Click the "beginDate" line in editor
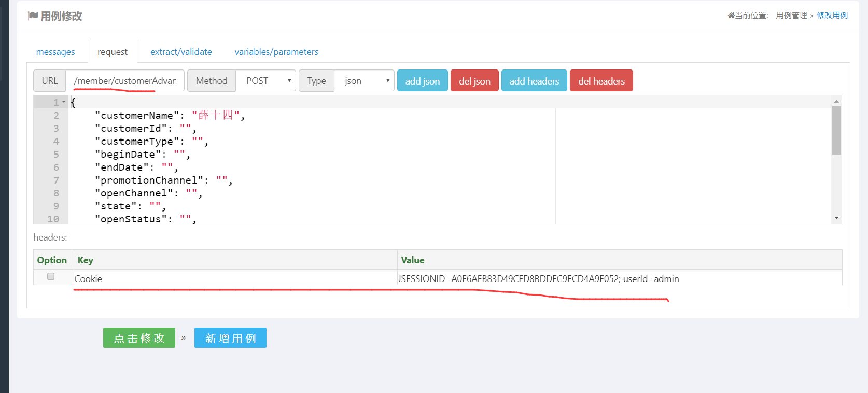The width and height of the screenshot is (868, 393). [x=143, y=154]
